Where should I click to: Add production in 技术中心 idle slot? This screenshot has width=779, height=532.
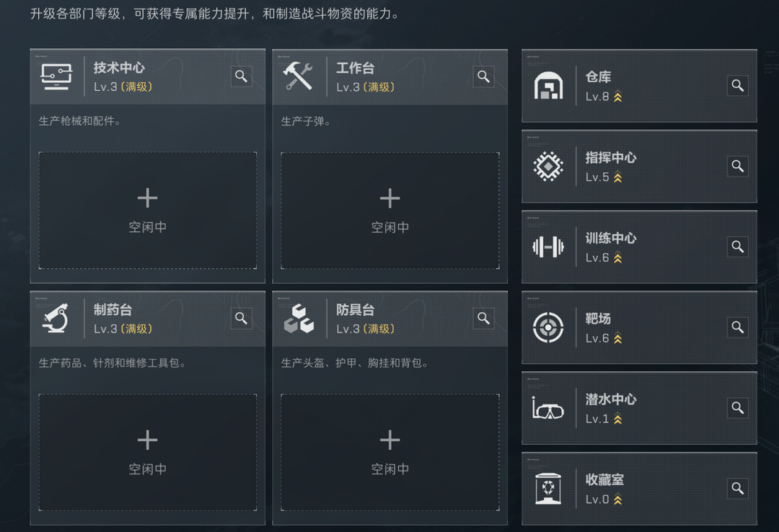(147, 210)
